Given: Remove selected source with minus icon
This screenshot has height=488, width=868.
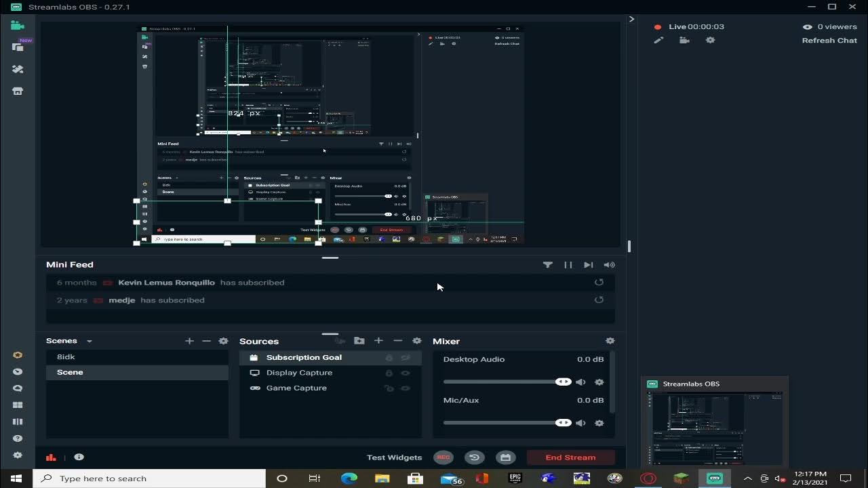Looking at the screenshot, I should pyautogui.click(x=398, y=341).
